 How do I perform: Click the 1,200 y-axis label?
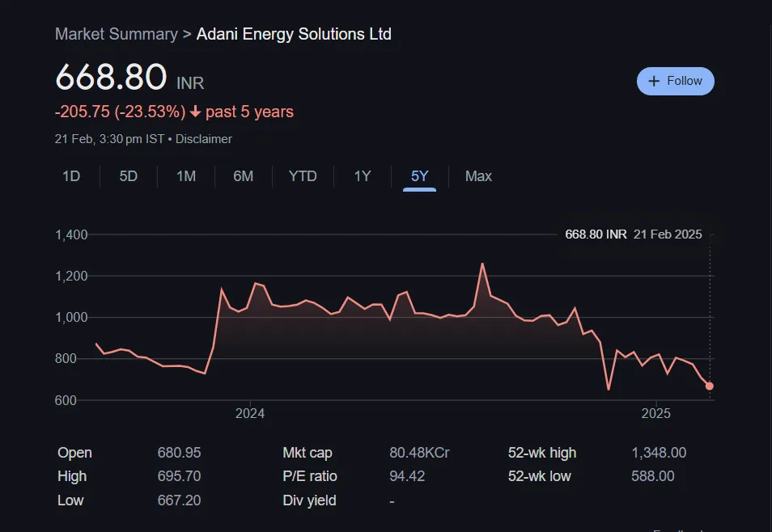pos(71,276)
